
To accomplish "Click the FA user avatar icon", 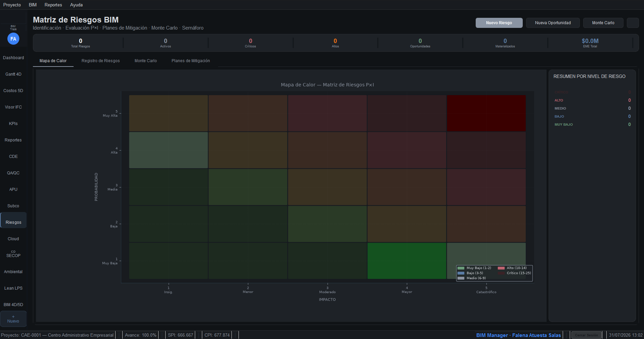I will (x=13, y=39).
